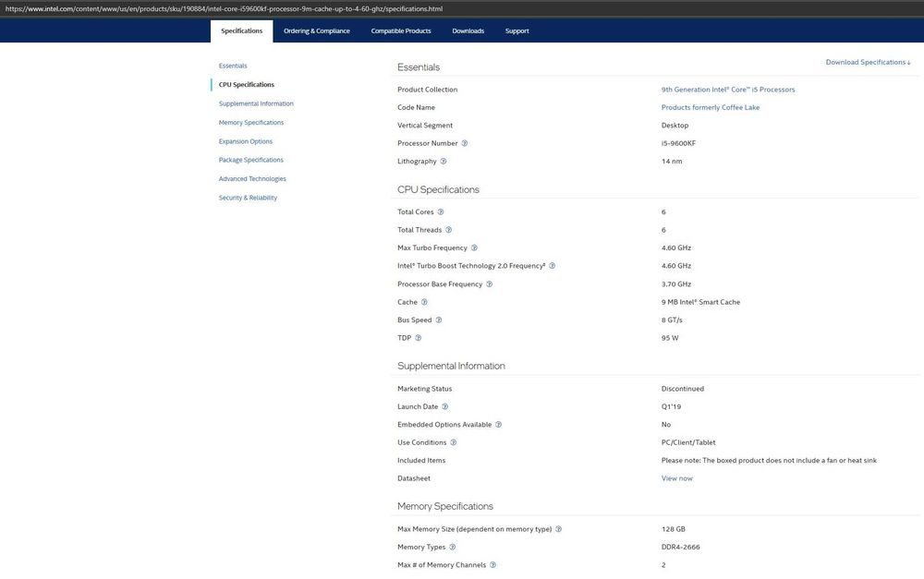Open 9th Generation Intel Core i5 Processors link
Viewport: 924px width, 579px height.
point(728,90)
